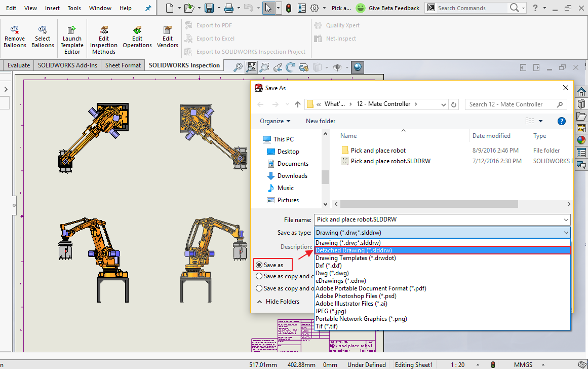Click the horizontal scrollbar in file list
The image size is (588, 369).
pos(429,204)
